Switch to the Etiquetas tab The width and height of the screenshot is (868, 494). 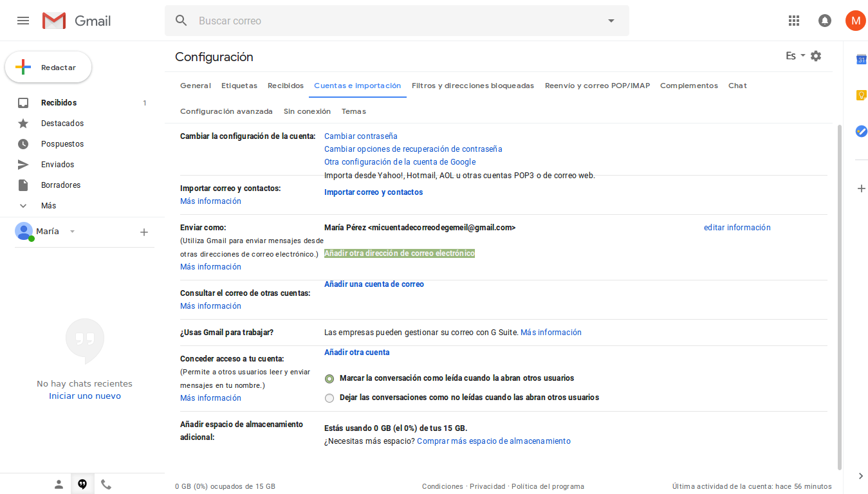click(239, 86)
